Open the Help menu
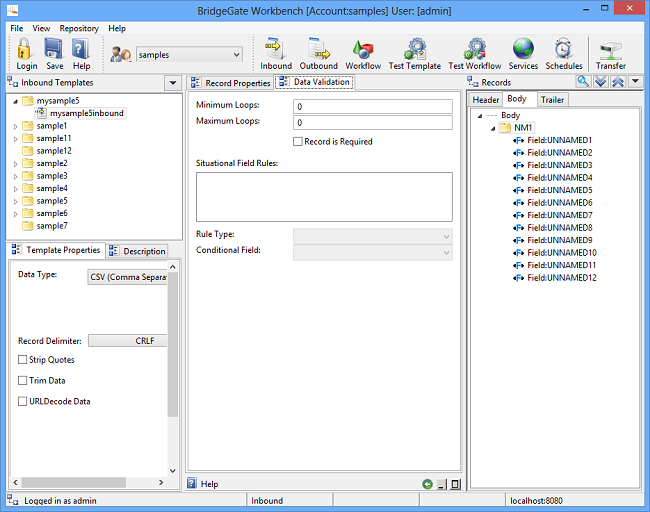The height and width of the screenshot is (512, 650). tap(117, 28)
